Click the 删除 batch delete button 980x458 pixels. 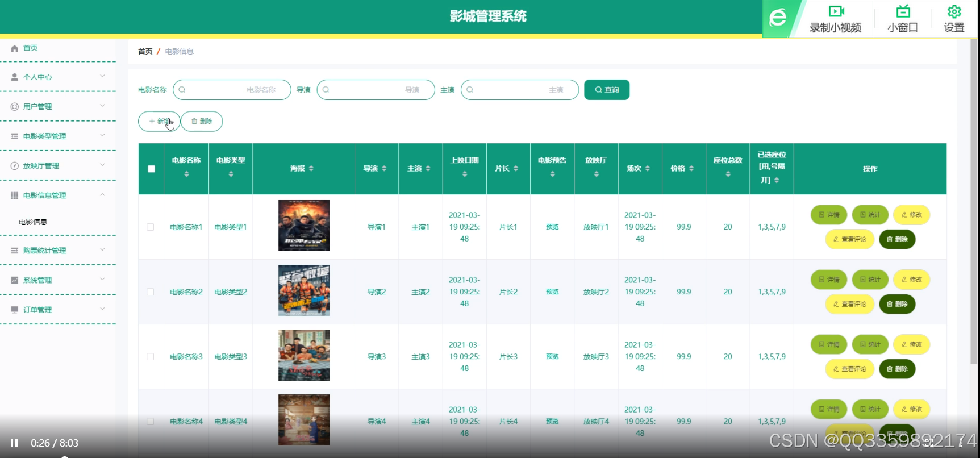tap(202, 121)
